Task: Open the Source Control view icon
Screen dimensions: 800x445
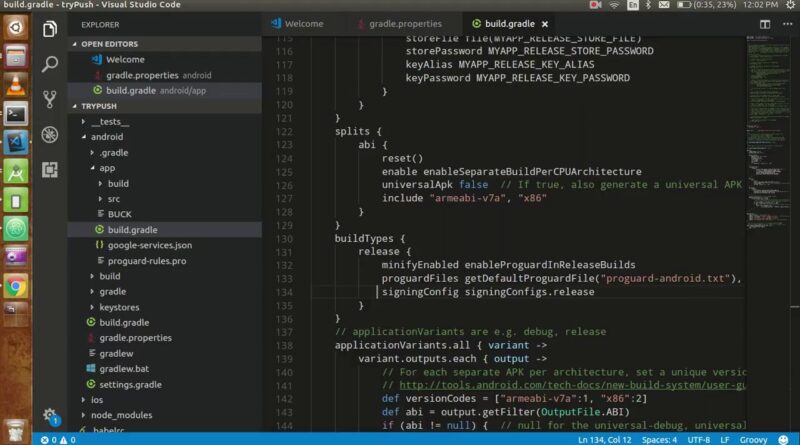Action: point(49,99)
